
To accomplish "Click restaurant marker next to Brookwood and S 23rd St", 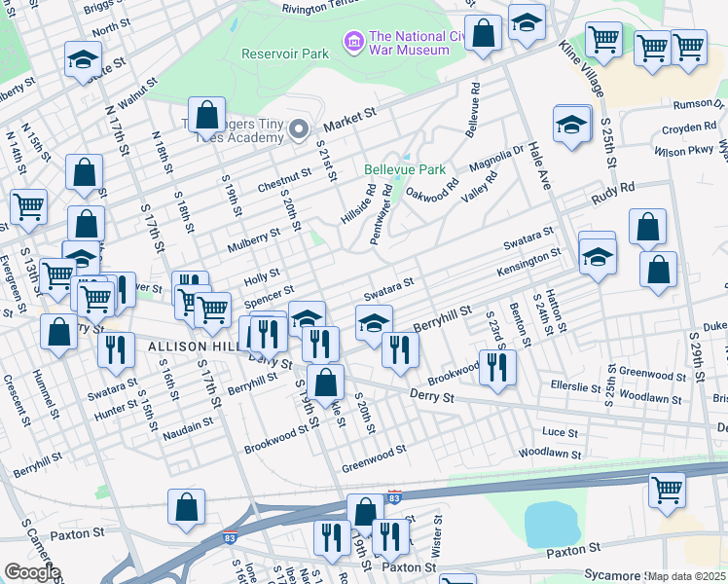I will pyautogui.click(x=497, y=370).
